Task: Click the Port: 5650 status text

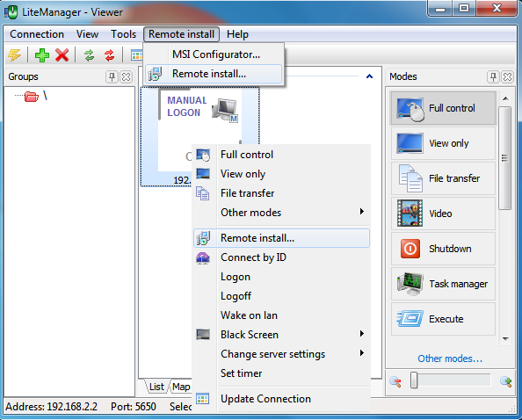Action: click(134, 407)
